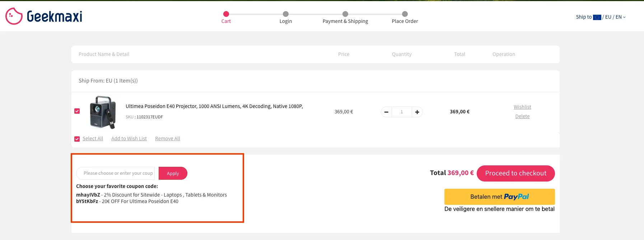Go to the Cart step
644x240 pixels.
coord(226,17)
